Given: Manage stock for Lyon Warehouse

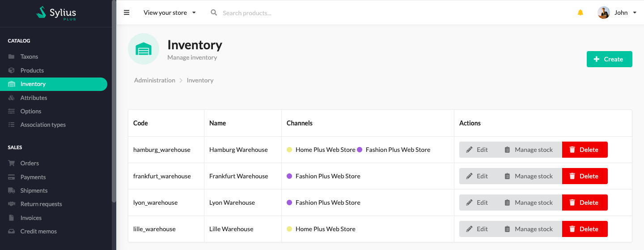Looking at the screenshot, I should tap(529, 203).
